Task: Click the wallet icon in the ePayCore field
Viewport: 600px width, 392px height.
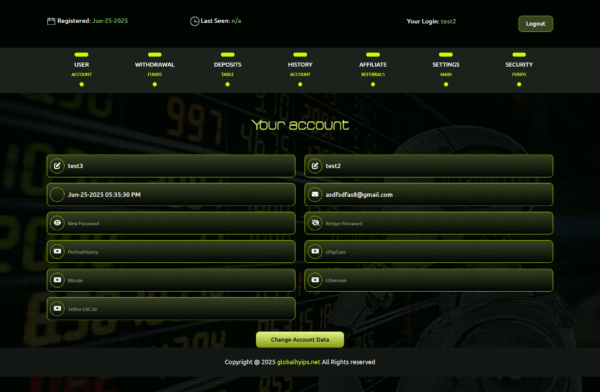Action: 315,252
